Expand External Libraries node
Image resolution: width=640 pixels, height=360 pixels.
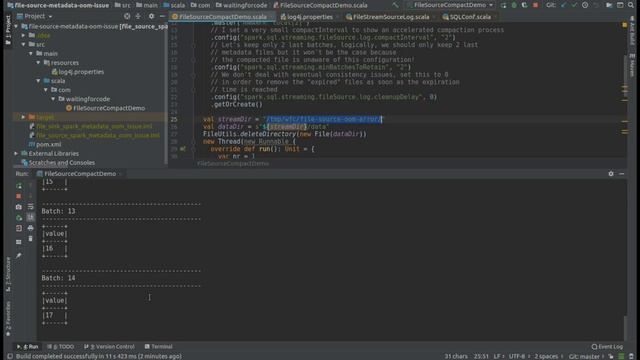tap(16, 153)
